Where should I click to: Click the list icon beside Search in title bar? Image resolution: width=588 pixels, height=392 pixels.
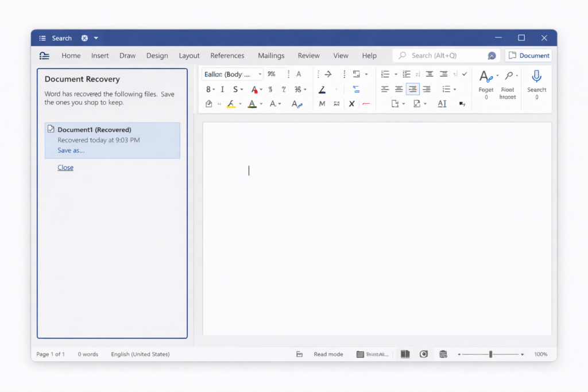click(x=42, y=38)
